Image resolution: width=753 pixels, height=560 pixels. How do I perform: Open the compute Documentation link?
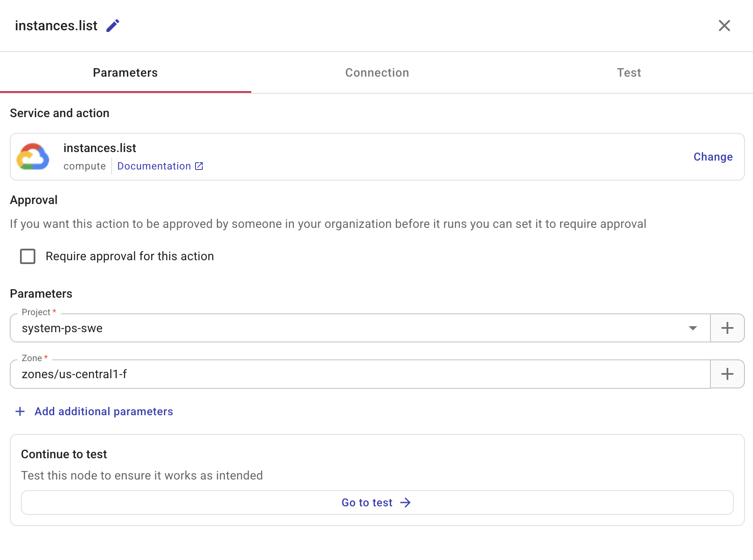click(154, 166)
